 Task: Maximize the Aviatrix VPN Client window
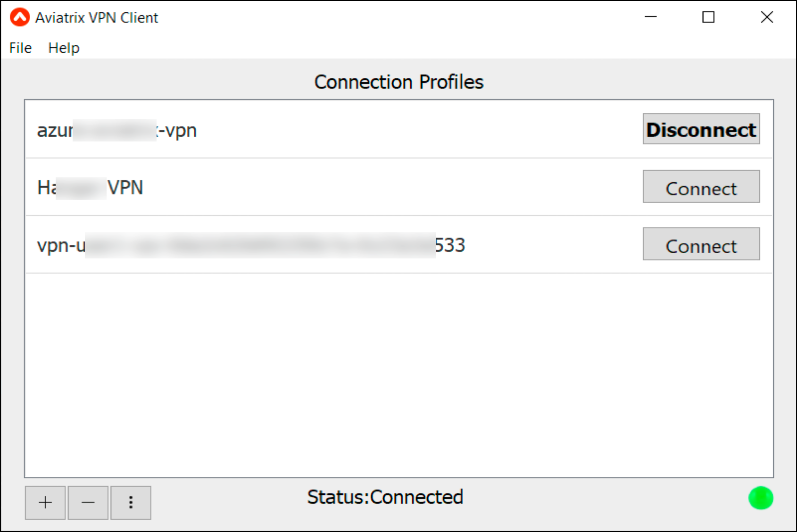709,17
